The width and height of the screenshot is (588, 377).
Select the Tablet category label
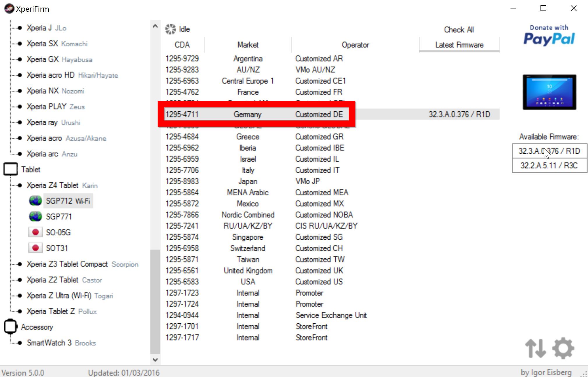coord(31,169)
